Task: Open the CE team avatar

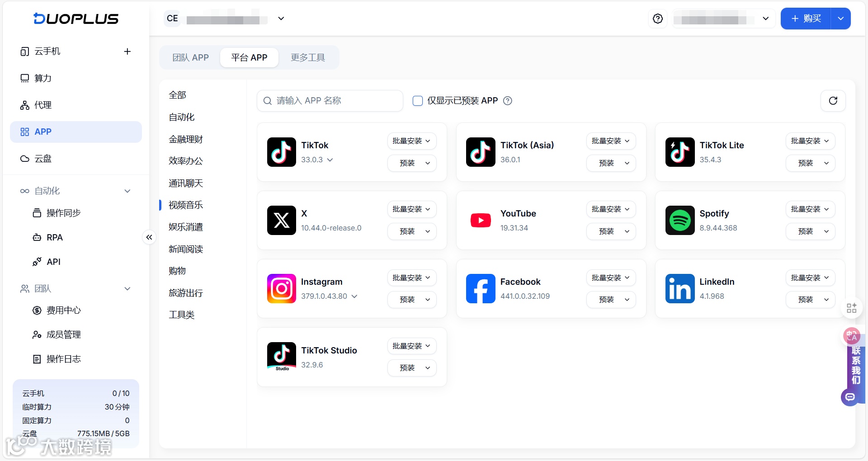Action: tap(172, 19)
